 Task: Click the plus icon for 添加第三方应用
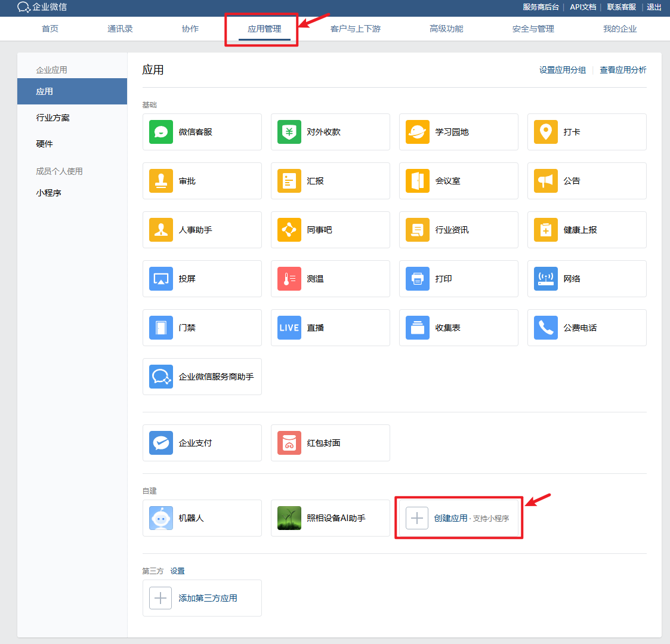point(160,598)
